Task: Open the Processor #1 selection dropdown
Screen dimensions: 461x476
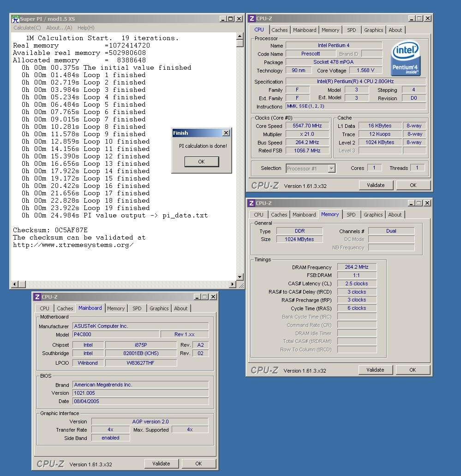Action: point(332,168)
